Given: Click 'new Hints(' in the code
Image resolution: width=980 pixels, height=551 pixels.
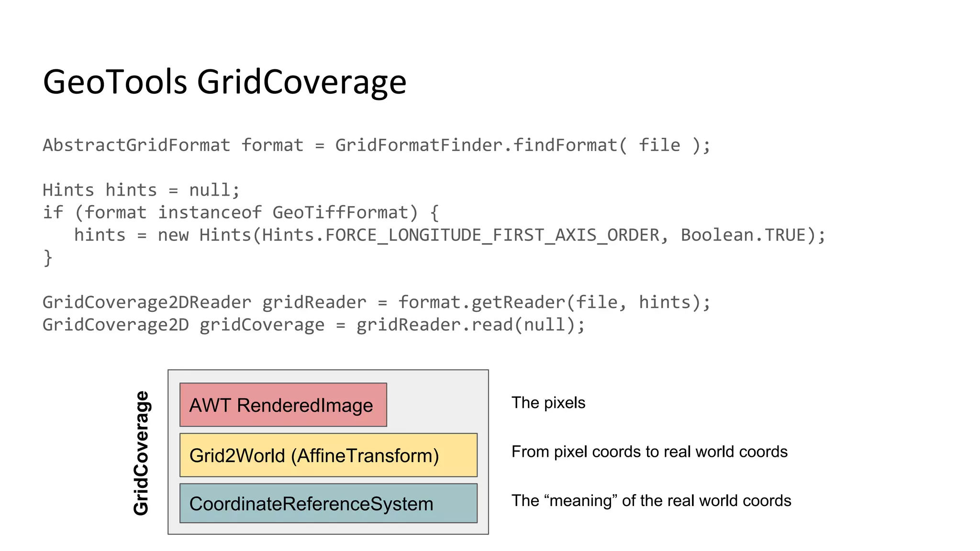Looking at the screenshot, I should [x=208, y=235].
